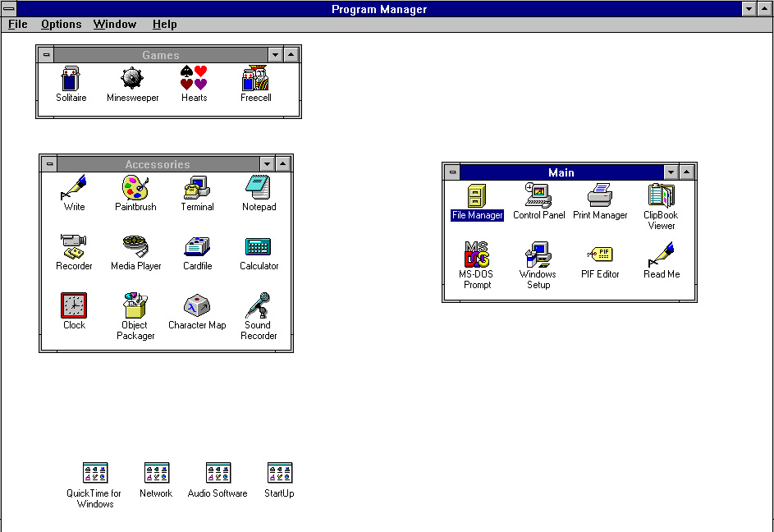Select the StartUp program group icon
The width and height of the screenshot is (774, 532).
coord(279,473)
